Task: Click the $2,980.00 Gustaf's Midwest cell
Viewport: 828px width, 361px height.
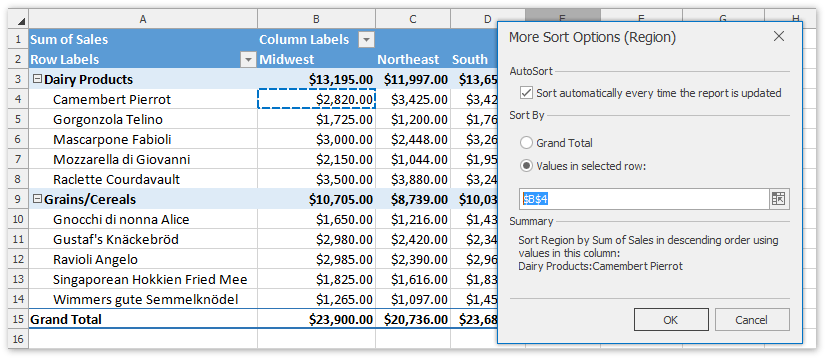Action: 316,240
